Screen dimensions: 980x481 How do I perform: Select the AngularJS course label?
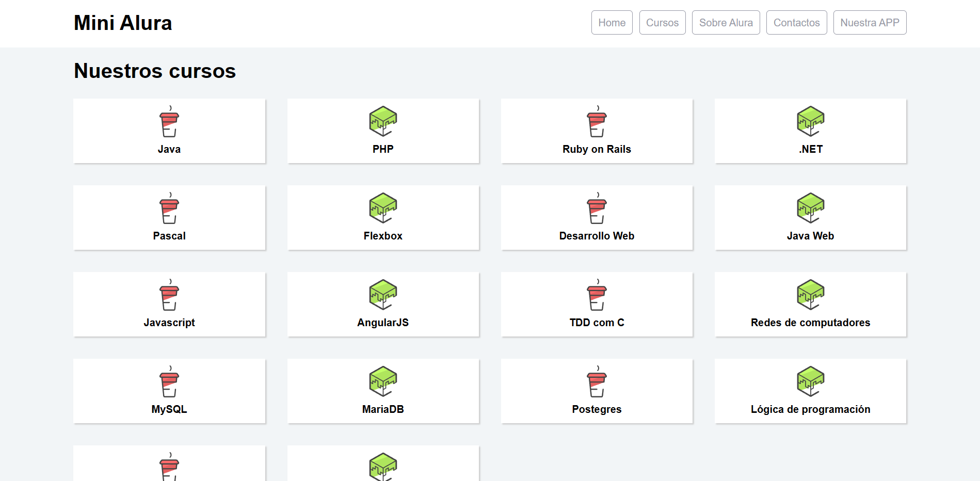[383, 323]
